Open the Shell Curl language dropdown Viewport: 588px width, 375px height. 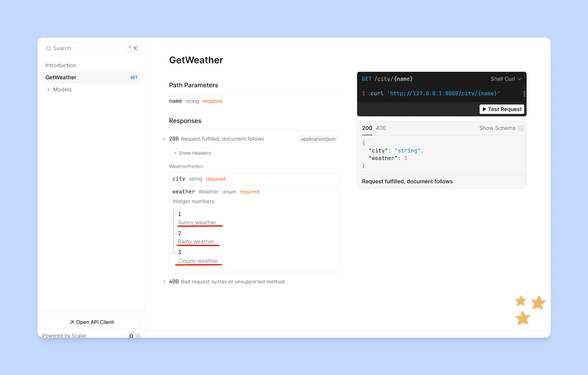(506, 79)
